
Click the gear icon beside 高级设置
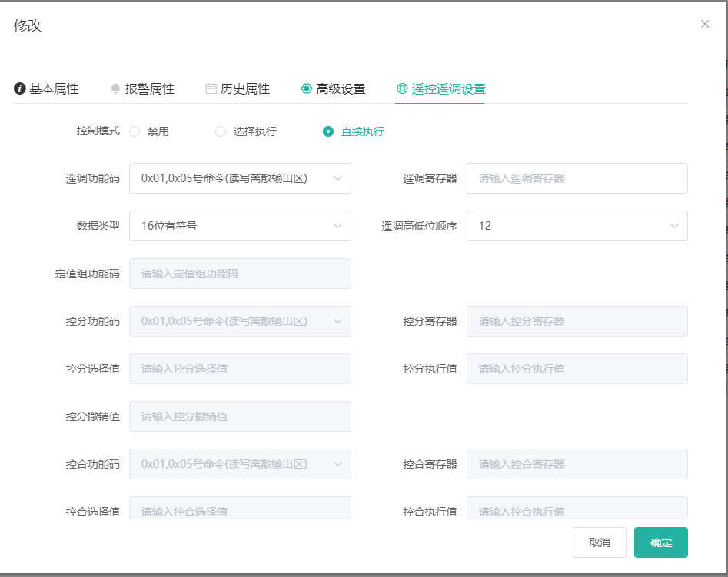coord(307,88)
